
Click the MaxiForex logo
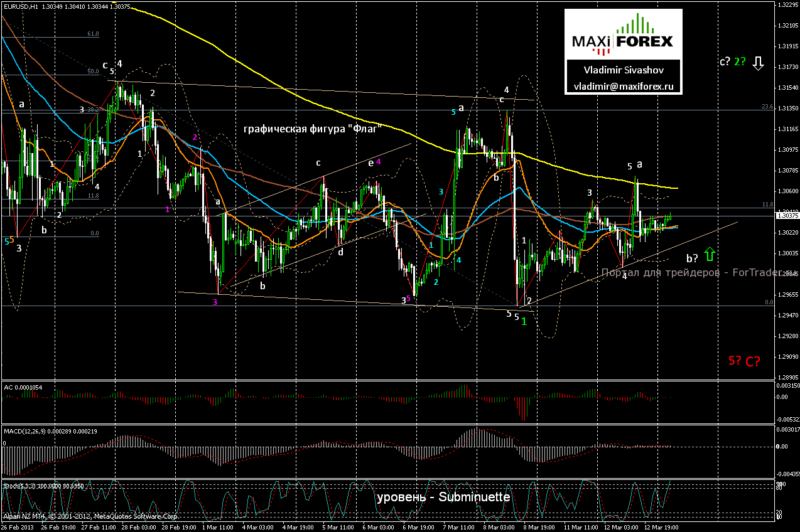click(x=622, y=35)
